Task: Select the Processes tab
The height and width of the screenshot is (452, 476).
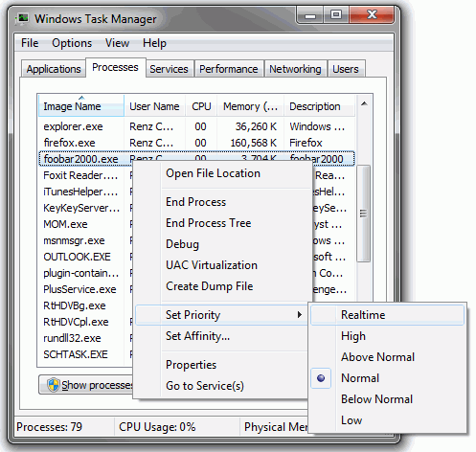Action: pos(115,67)
